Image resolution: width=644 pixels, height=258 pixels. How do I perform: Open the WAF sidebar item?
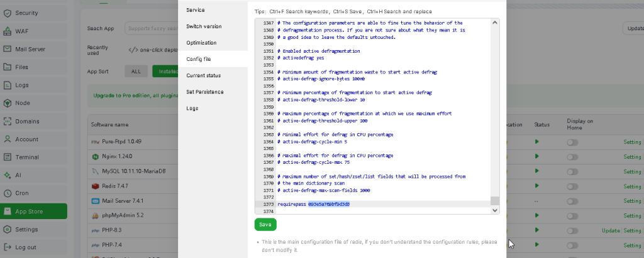tap(34, 31)
